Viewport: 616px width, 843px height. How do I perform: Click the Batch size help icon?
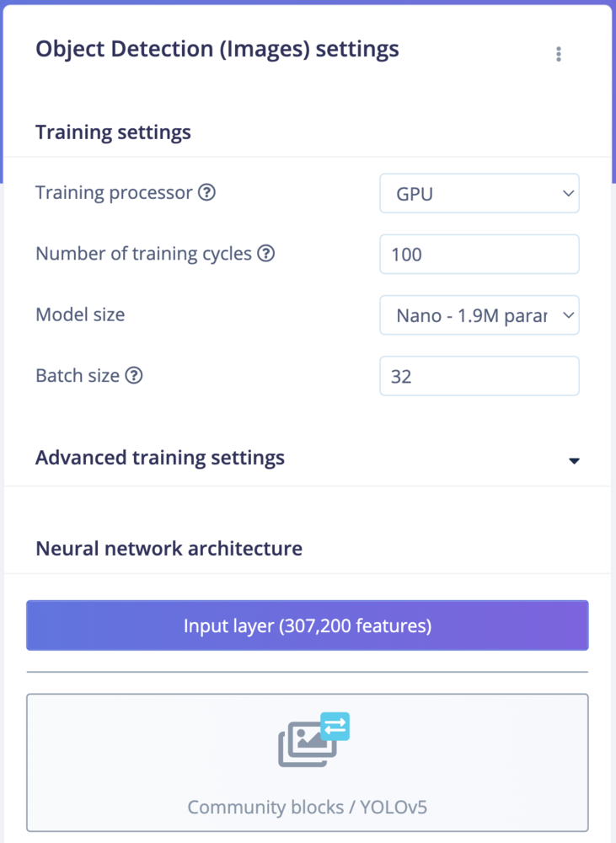[x=134, y=375]
